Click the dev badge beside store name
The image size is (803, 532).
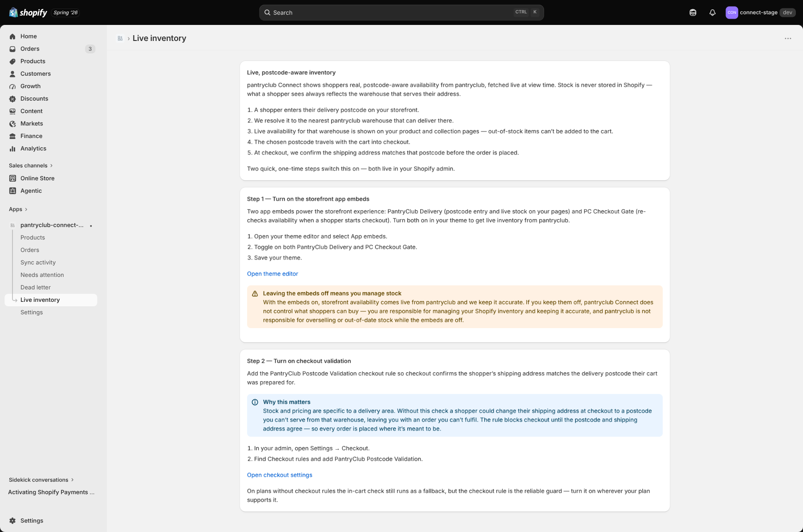(787, 12)
